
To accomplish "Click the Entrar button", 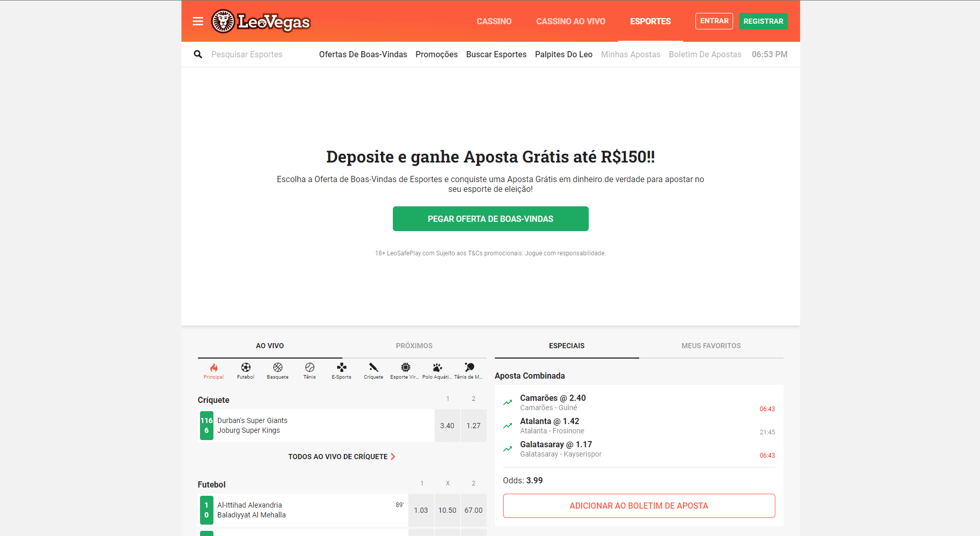I will [x=714, y=21].
